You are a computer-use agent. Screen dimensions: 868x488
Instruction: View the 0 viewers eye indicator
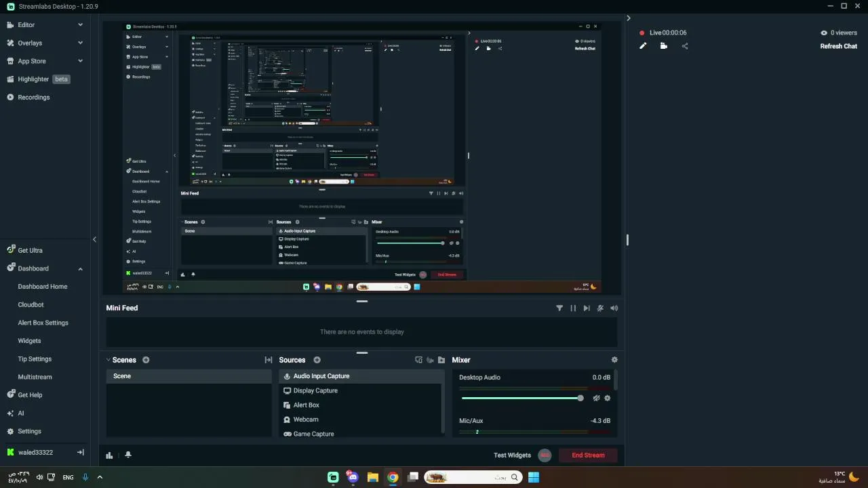pos(823,33)
